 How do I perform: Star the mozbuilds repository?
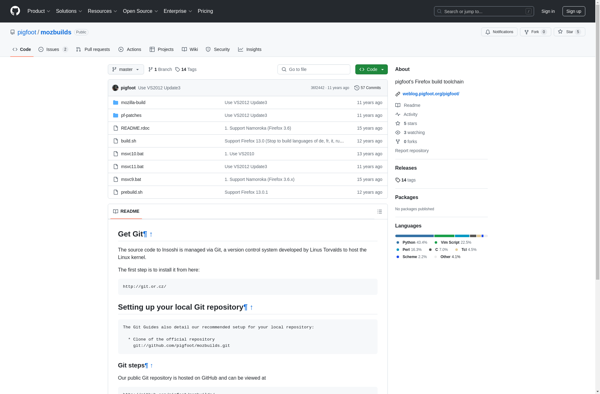tap(569, 32)
